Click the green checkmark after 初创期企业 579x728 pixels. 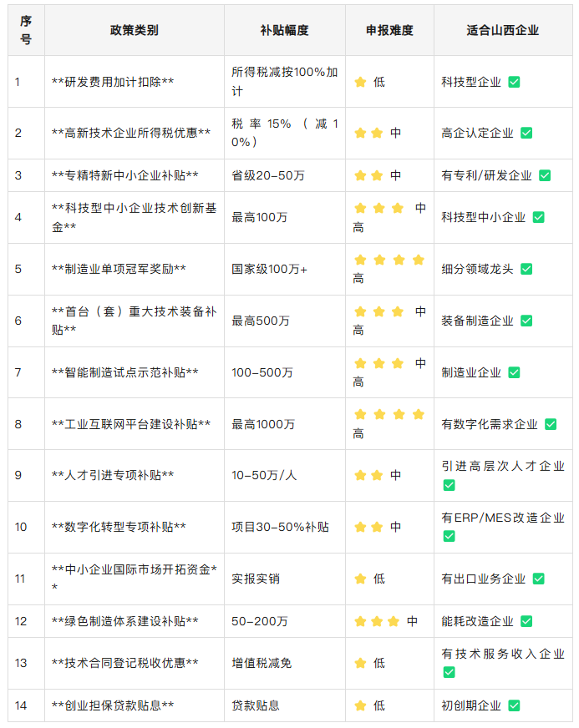point(514,705)
